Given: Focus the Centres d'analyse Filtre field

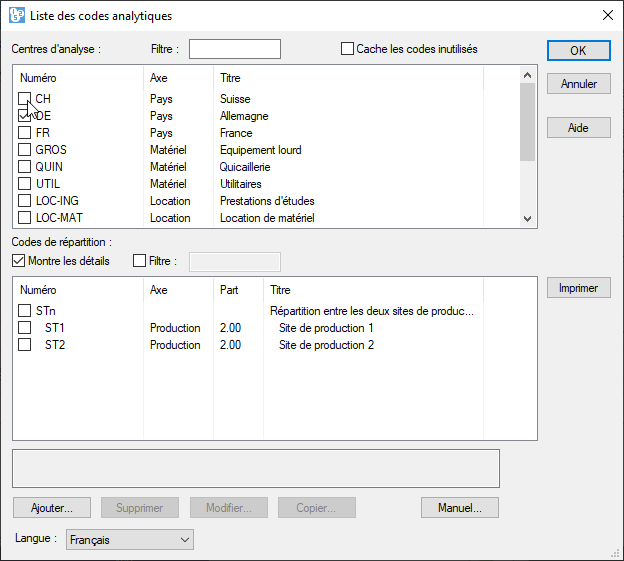Looking at the screenshot, I should (235, 49).
